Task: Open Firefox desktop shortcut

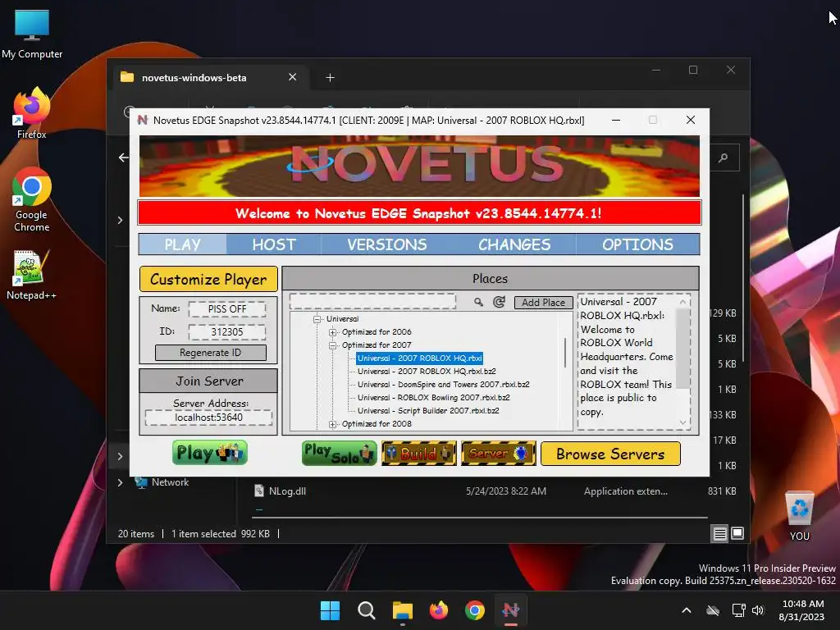Action: [32, 113]
